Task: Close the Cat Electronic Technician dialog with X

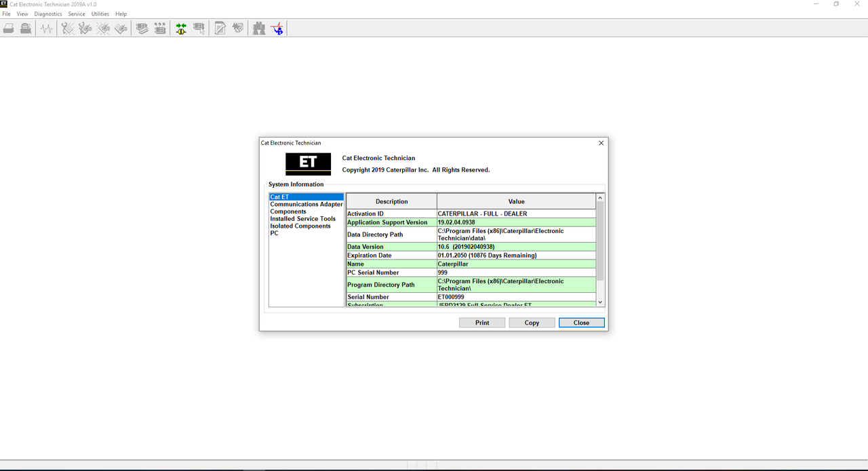Action: point(601,143)
